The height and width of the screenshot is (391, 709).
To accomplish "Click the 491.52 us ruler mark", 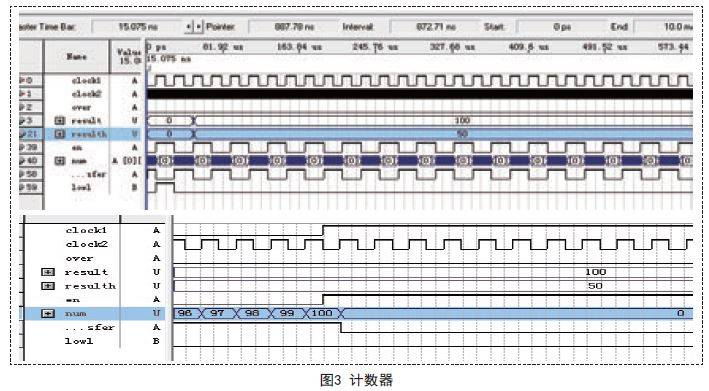I will 605,47.
